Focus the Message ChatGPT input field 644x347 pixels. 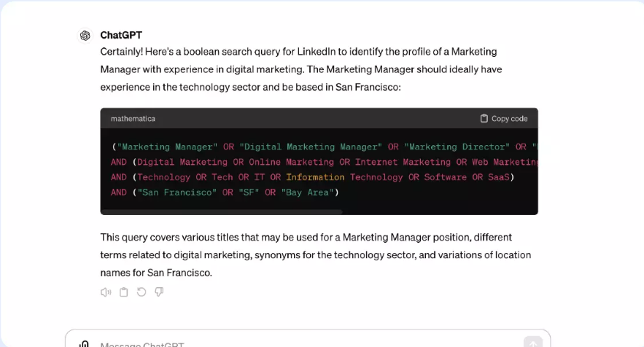point(292,344)
